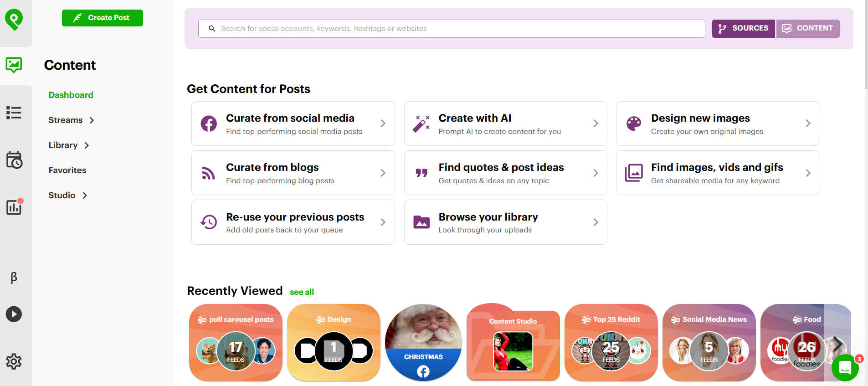Select the Content speech-bubble icon in the sidebar
868x386 pixels.
14,65
